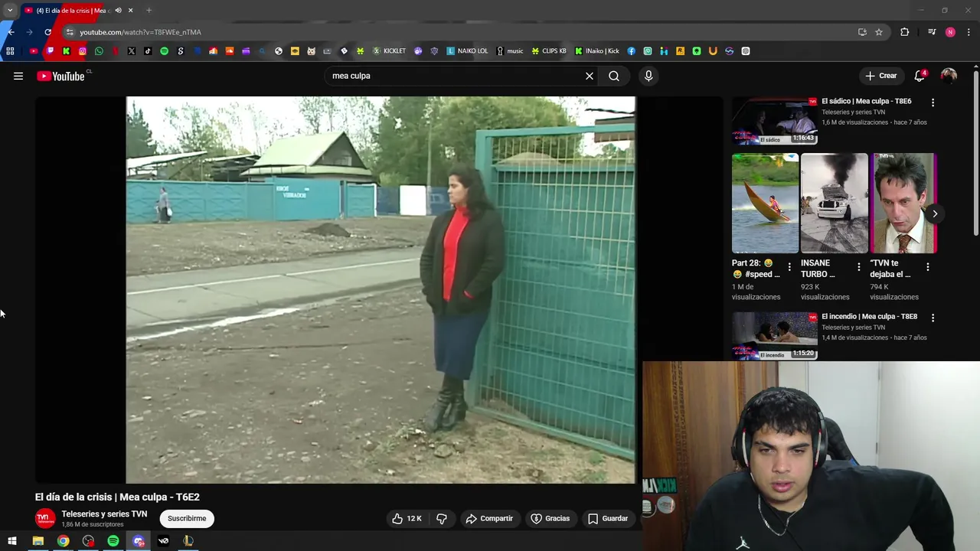This screenshot has height=551, width=980.
Task: Open the tab search dropdown arrow
Action: pos(10,10)
